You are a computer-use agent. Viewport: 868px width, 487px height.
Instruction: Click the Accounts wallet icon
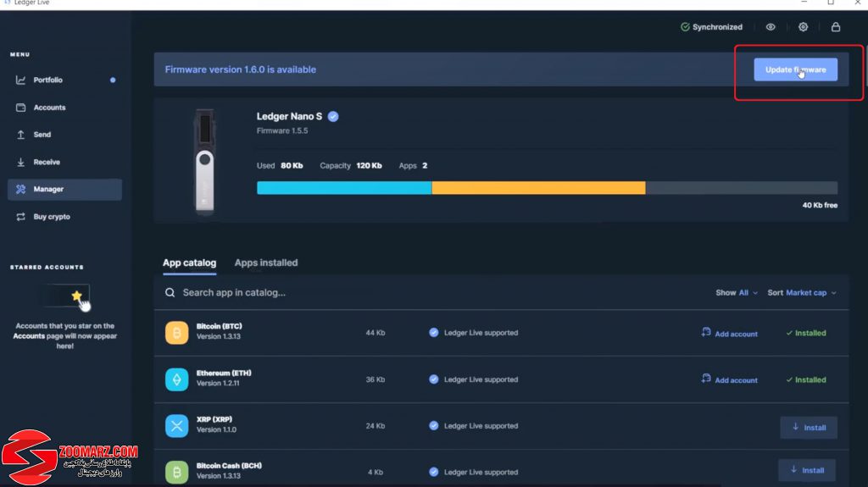click(x=20, y=108)
